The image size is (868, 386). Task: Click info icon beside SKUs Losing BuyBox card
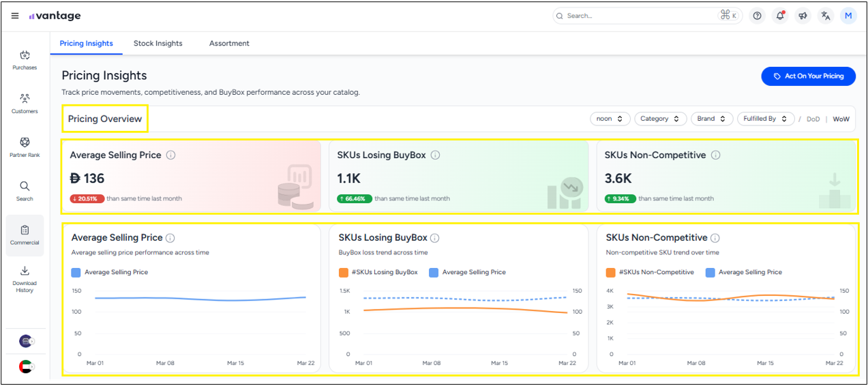click(435, 155)
